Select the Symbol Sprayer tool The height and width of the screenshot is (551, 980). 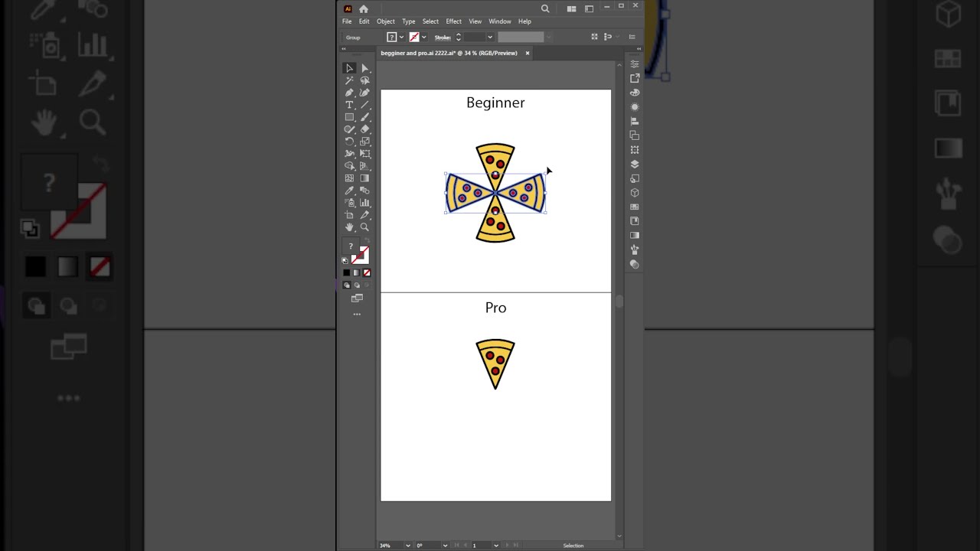[349, 203]
